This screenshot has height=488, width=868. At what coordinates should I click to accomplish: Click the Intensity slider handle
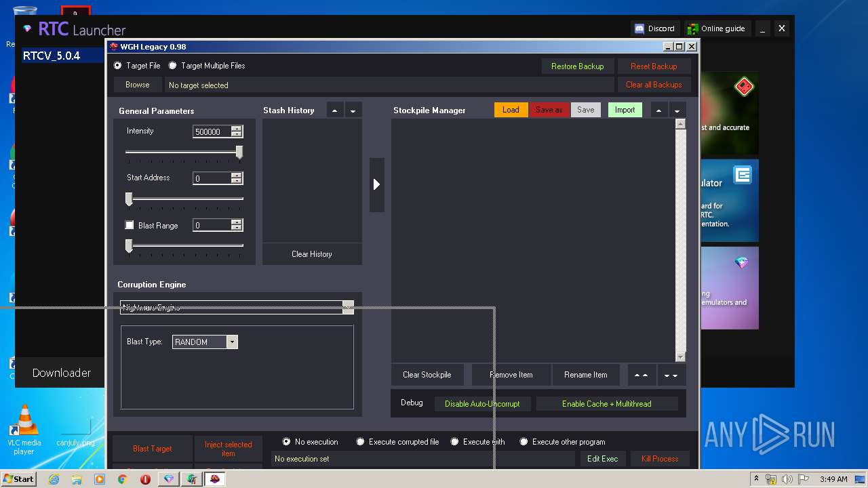(x=239, y=152)
